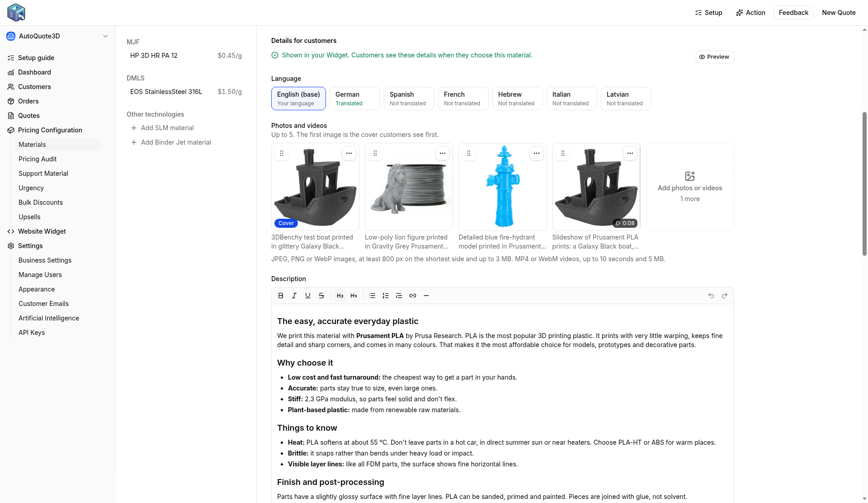Redo the description edit
Screen dimensions: 868x503
[x=725, y=296]
